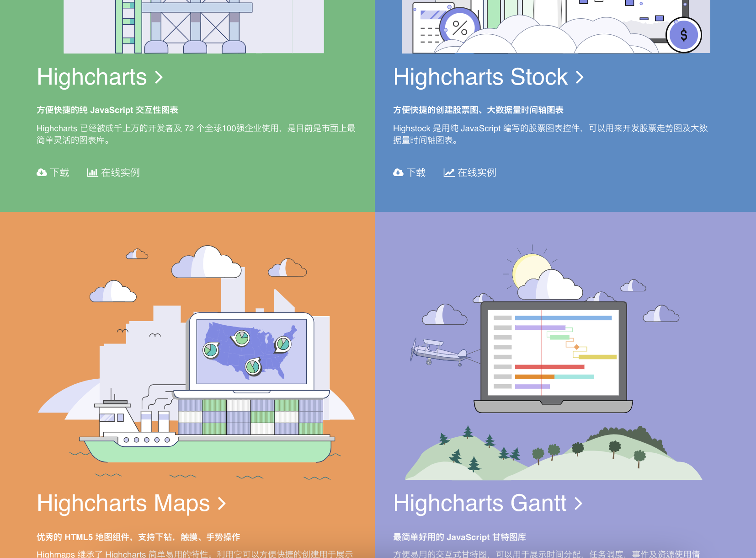Click the download cloud icon under Highcharts
Screen dimensions: 756x558
click(42, 172)
